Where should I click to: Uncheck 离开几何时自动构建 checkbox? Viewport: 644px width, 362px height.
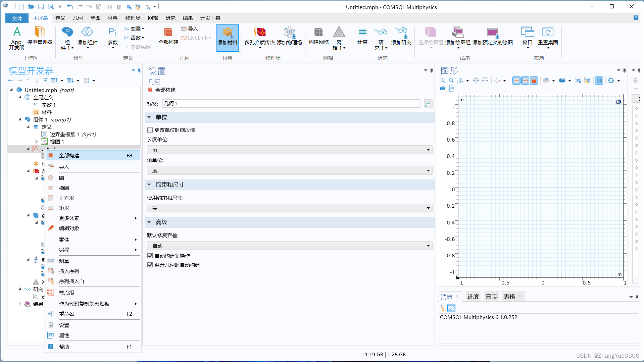pos(150,265)
